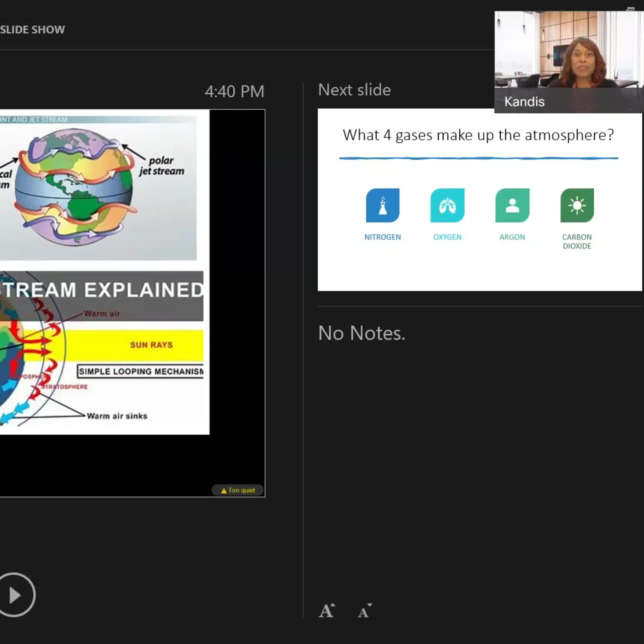Increase notes font size with large A
Viewport: 644px width, 644px height.
tap(327, 610)
